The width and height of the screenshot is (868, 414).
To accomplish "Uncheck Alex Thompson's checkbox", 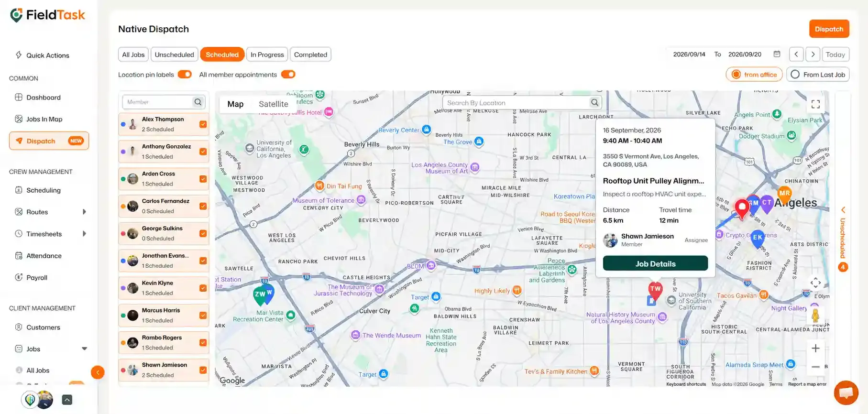I will click(x=203, y=124).
